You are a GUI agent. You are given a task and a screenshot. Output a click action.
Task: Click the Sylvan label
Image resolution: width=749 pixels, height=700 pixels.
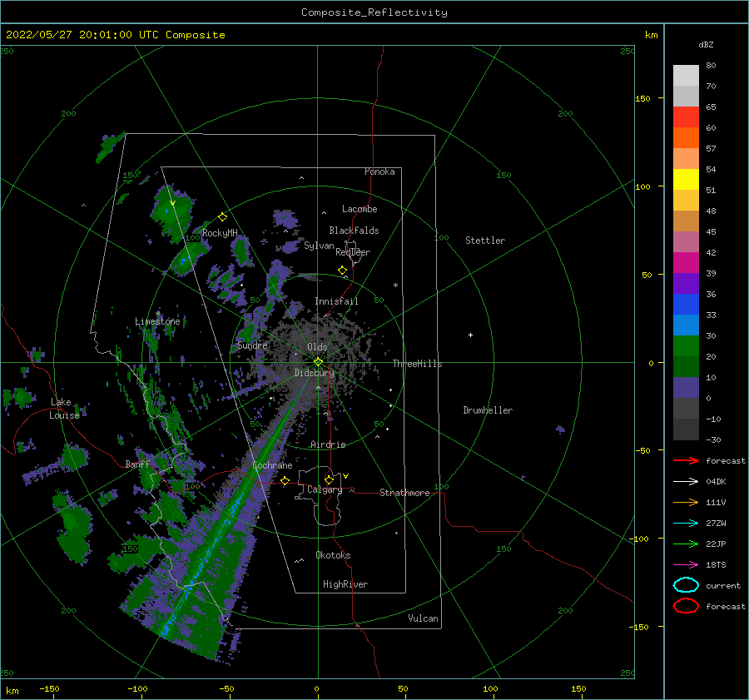319,246
